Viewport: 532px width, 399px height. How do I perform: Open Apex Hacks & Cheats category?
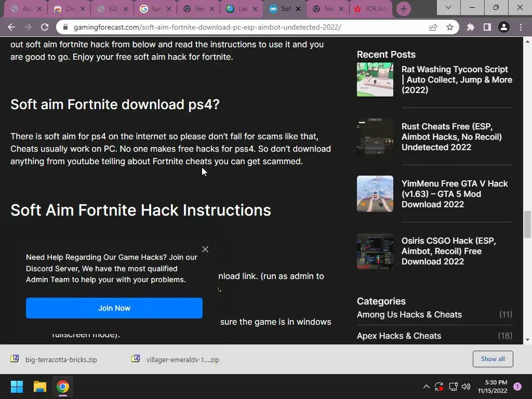(399, 336)
